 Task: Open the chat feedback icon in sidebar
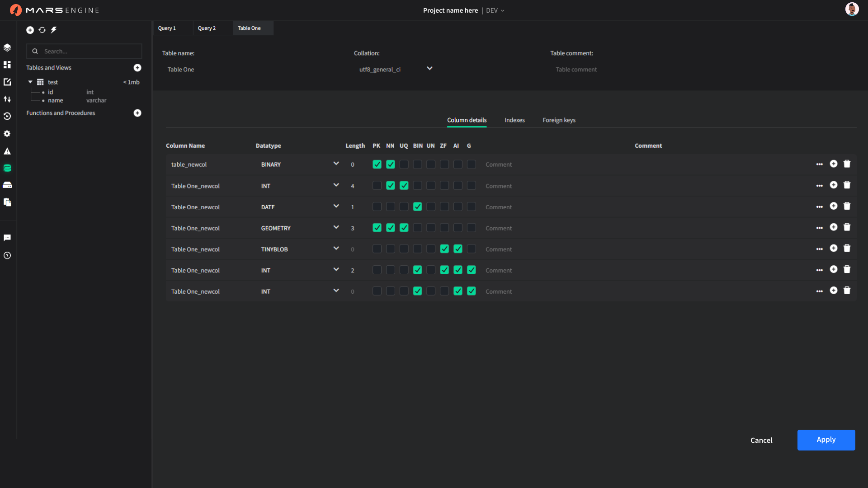(x=7, y=238)
